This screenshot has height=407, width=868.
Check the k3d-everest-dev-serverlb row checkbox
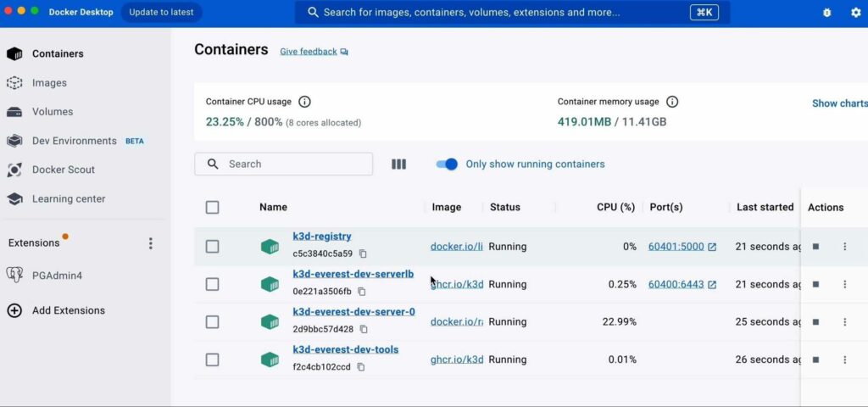[x=212, y=284]
